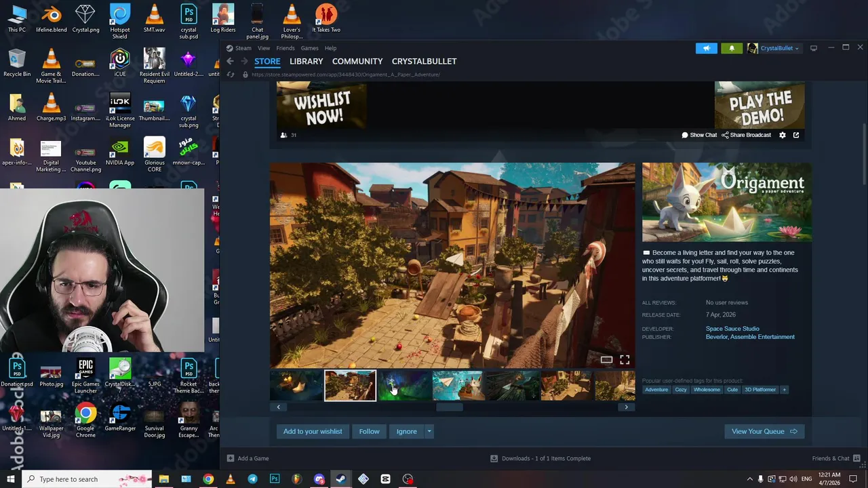Click the Adventure tag
868x488 pixels.
point(656,390)
